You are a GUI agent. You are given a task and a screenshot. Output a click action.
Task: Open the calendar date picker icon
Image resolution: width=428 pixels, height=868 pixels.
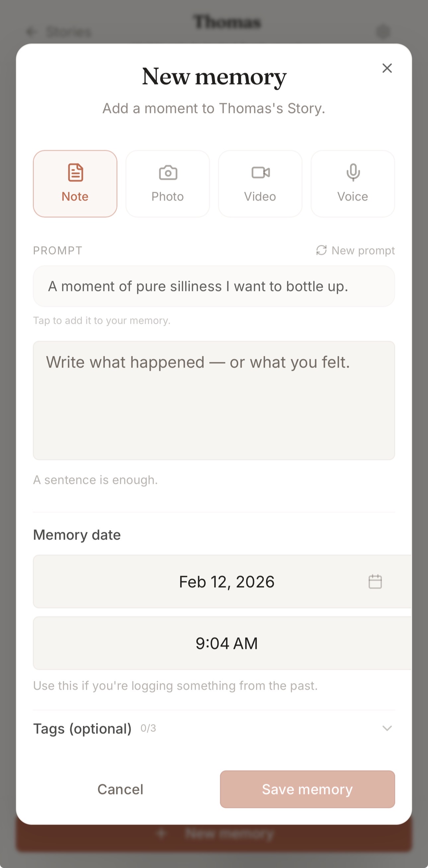tap(375, 582)
